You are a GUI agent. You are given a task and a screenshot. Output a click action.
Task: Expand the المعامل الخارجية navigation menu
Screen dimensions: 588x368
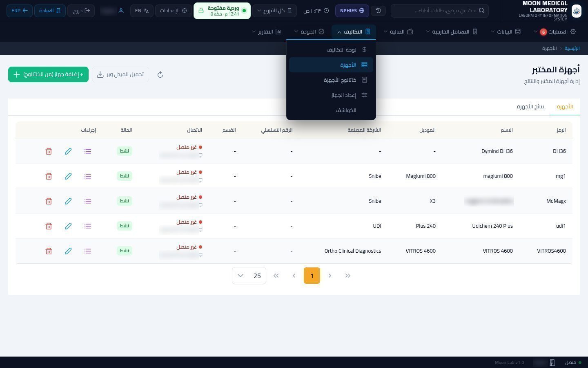[x=452, y=31]
